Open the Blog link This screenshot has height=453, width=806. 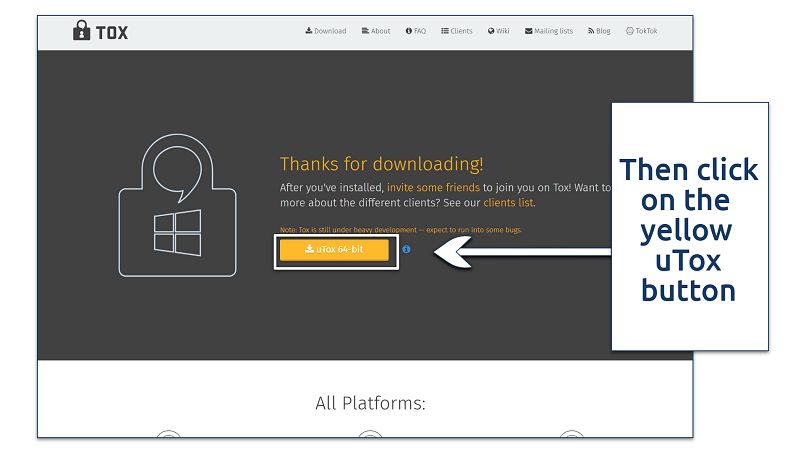[x=599, y=31]
